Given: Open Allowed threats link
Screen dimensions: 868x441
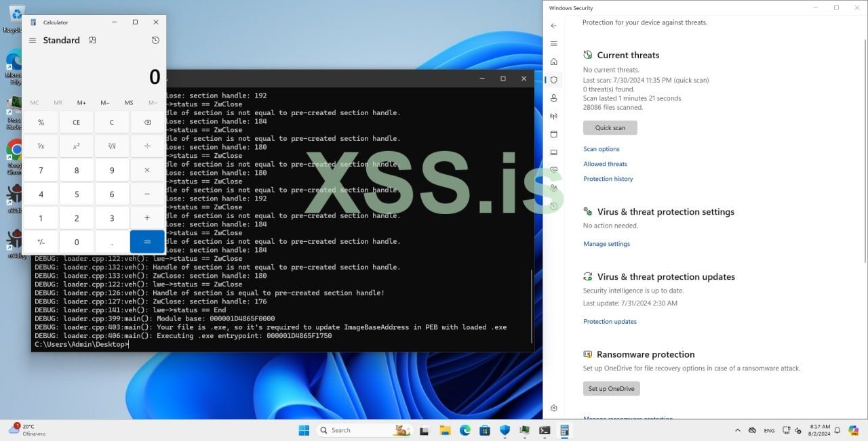Looking at the screenshot, I should coord(605,164).
